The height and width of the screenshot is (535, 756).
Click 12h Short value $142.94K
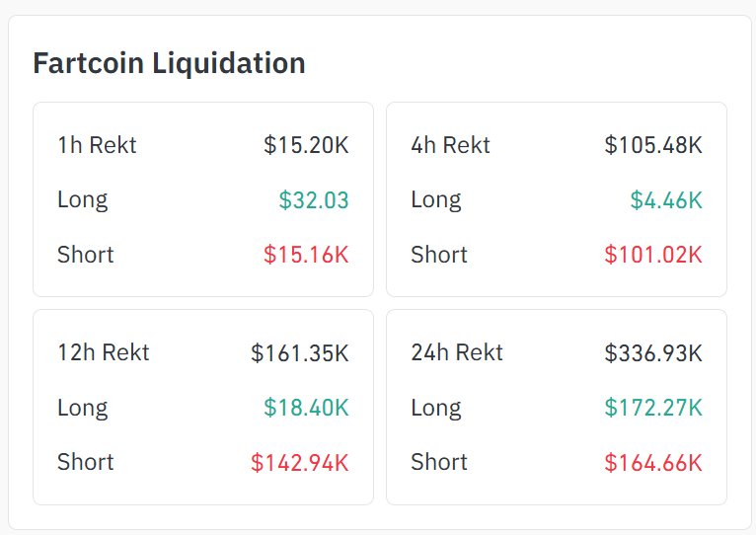[x=300, y=462]
